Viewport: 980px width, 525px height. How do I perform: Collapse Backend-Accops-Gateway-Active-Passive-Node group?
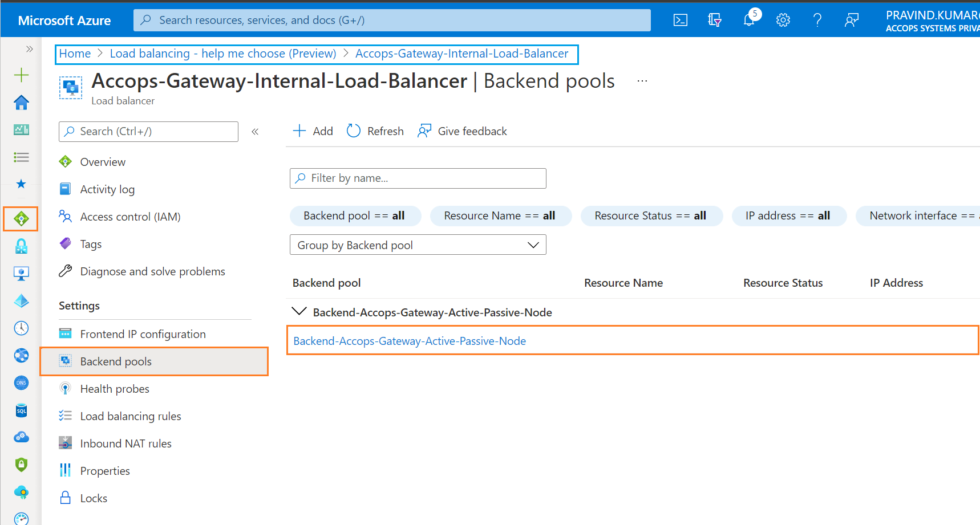299,311
